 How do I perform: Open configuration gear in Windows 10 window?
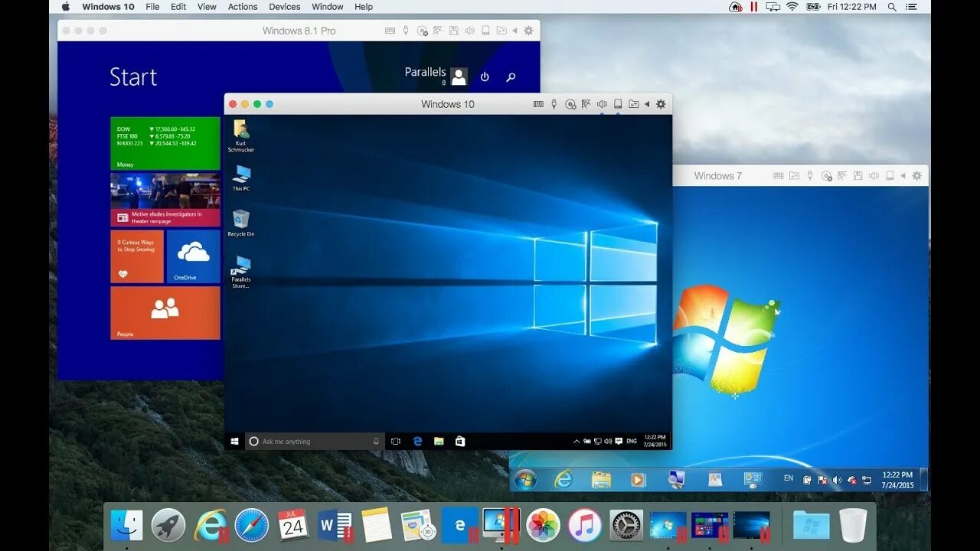661,104
